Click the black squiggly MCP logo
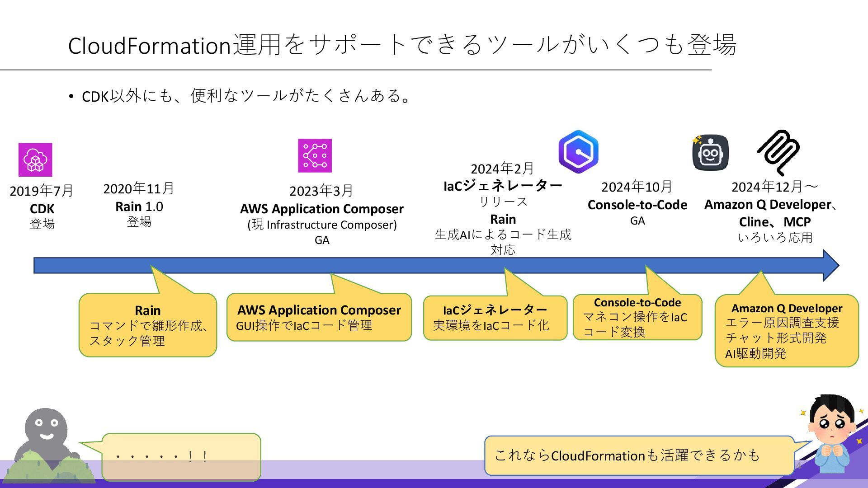 tap(778, 152)
